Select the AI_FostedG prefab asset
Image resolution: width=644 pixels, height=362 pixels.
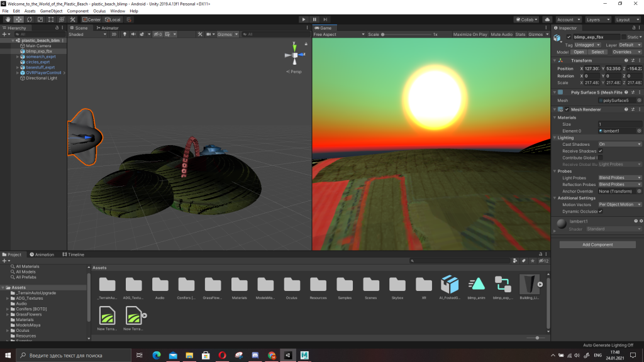(450, 287)
